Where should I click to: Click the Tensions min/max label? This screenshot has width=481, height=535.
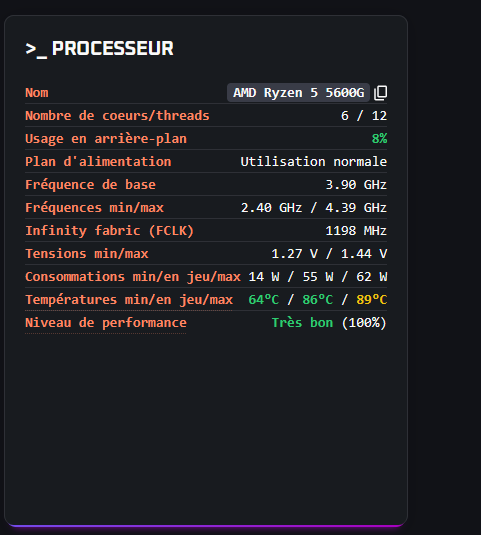87,254
